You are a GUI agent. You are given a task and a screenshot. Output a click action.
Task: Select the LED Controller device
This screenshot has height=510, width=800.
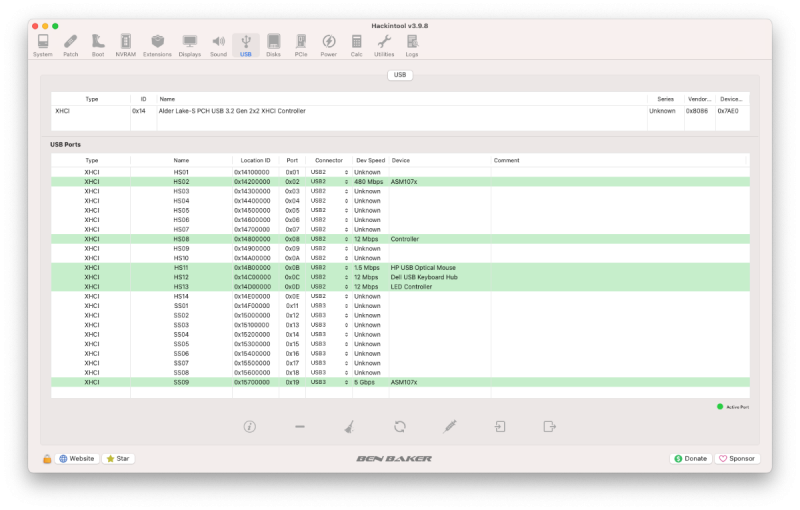click(x=411, y=287)
